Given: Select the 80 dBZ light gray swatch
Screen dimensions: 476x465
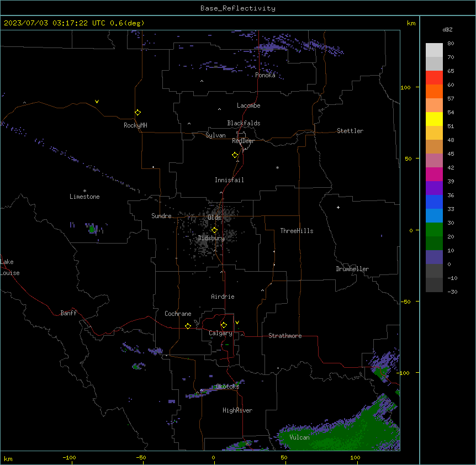Looking at the screenshot, I should (x=434, y=50).
